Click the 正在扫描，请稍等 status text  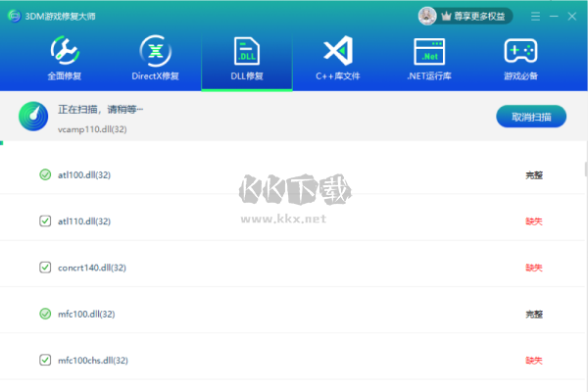click(x=101, y=109)
